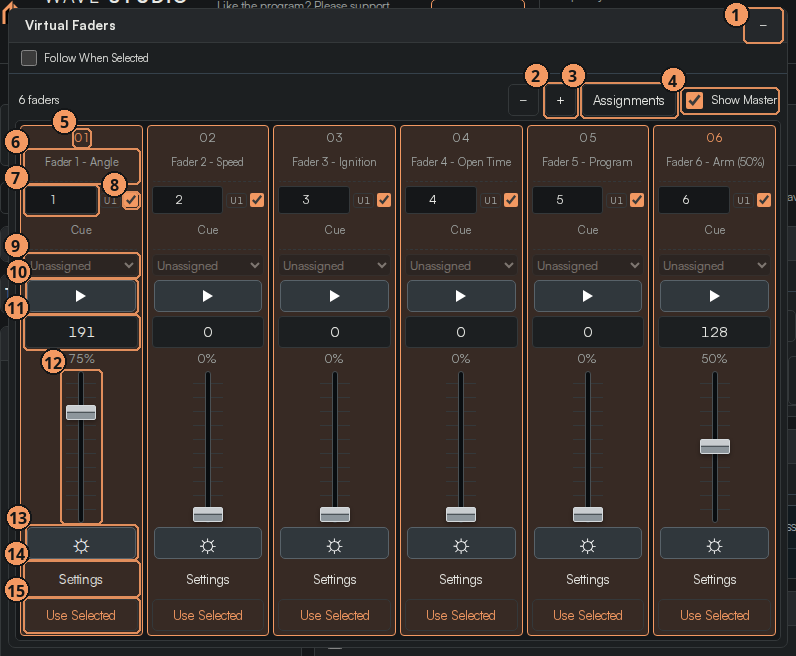This screenshot has height=656, width=796.
Task: Toggle the U1 checkbox on Fader 3 - Ignition
Action: [384, 200]
